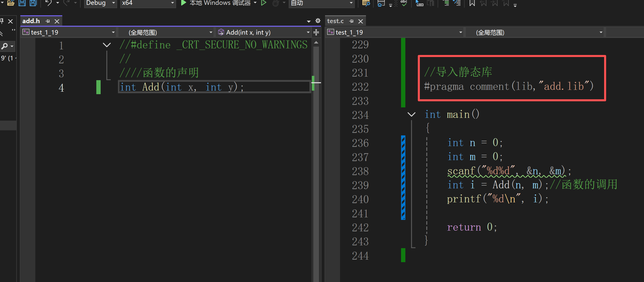Screen dimensions: 644x282
Task: Open the Find in Files folder icon
Action: (x=366, y=3)
